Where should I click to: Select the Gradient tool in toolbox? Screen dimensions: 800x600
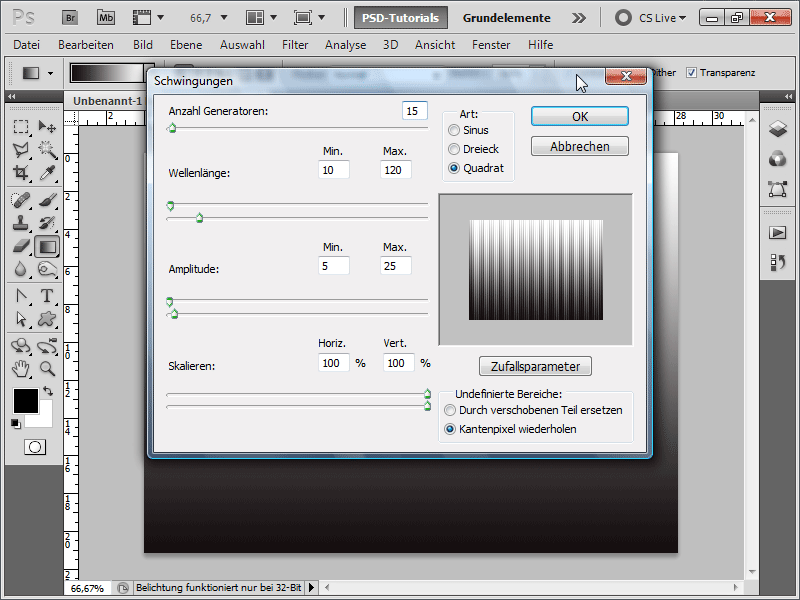point(47,246)
